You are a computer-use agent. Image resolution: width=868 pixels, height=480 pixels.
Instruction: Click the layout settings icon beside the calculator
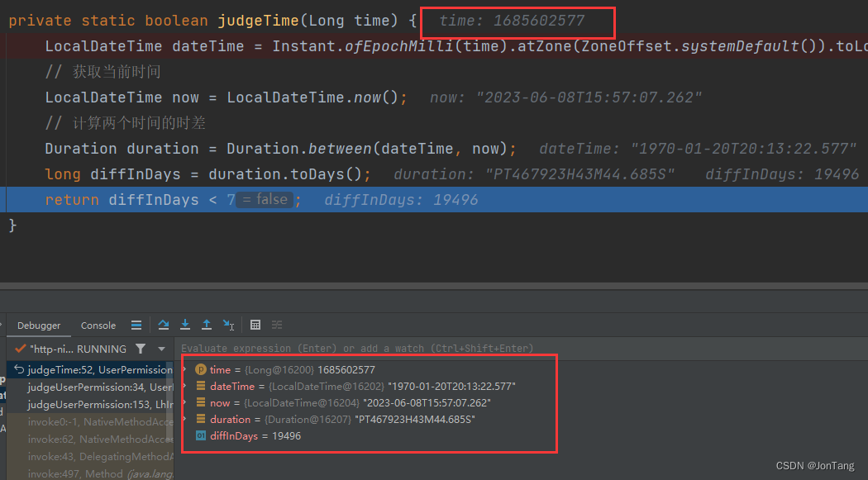pos(275,325)
